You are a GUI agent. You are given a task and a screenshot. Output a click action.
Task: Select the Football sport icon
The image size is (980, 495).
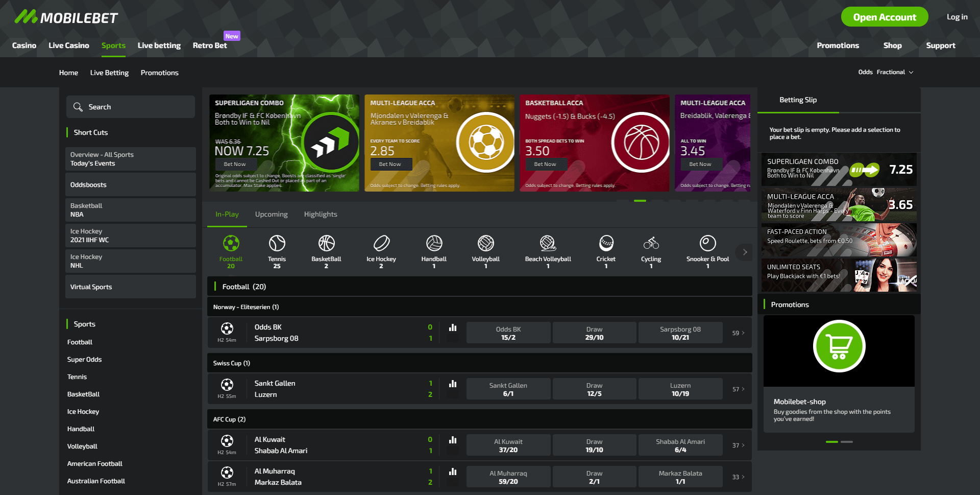(x=231, y=244)
